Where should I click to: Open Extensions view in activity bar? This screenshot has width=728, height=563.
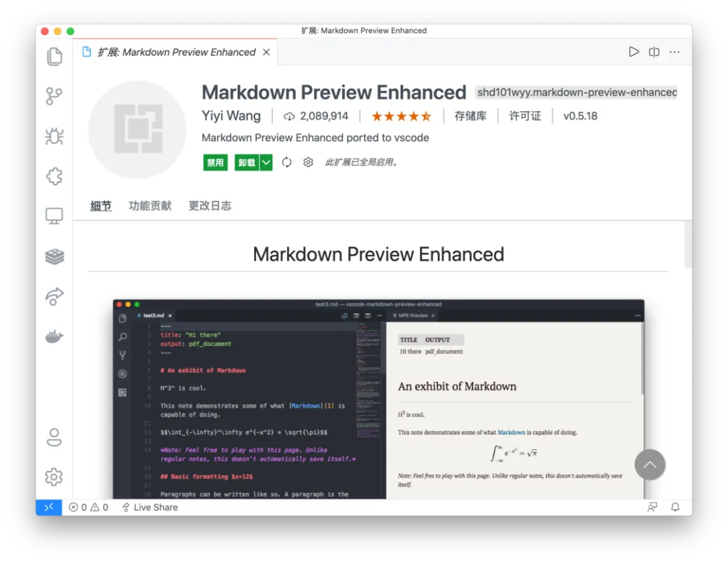[55, 176]
